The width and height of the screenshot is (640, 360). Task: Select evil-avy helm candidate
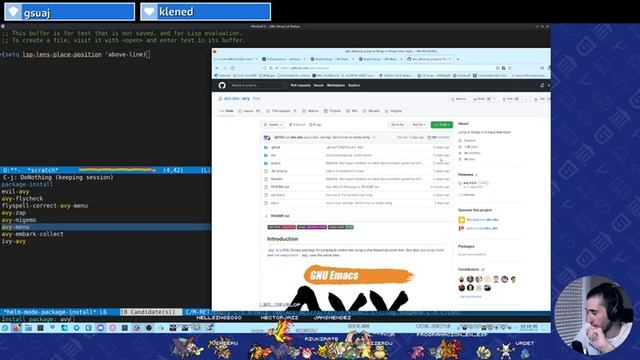pos(16,191)
